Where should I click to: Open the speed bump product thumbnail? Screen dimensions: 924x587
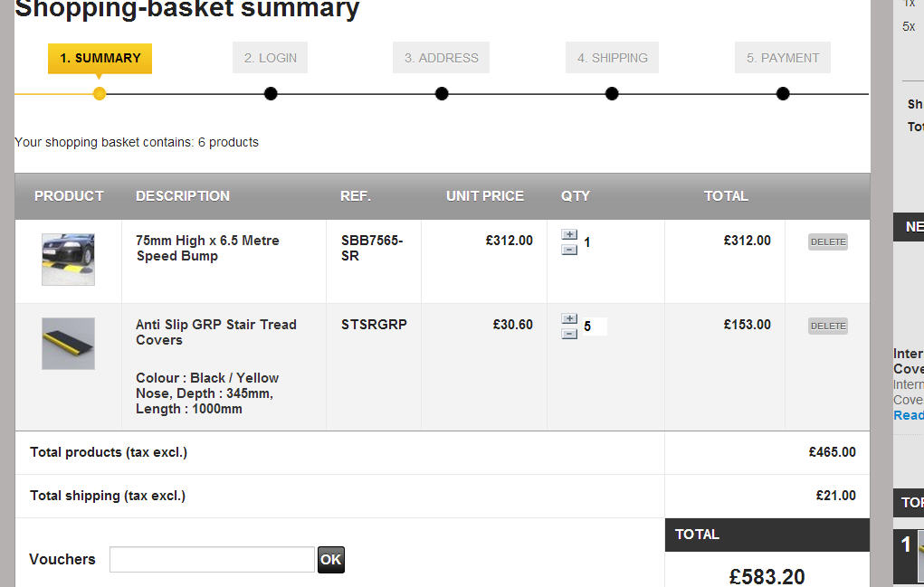pyautogui.click(x=68, y=260)
